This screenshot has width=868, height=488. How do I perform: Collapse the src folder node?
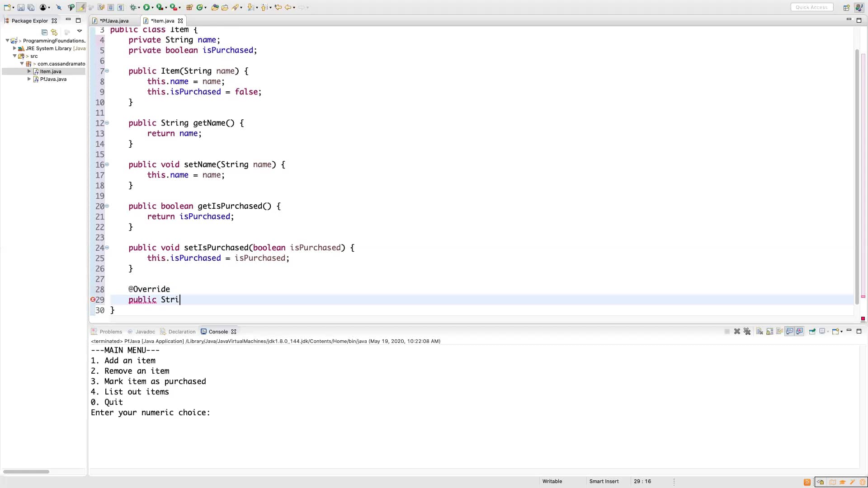(x=14, y=56)
